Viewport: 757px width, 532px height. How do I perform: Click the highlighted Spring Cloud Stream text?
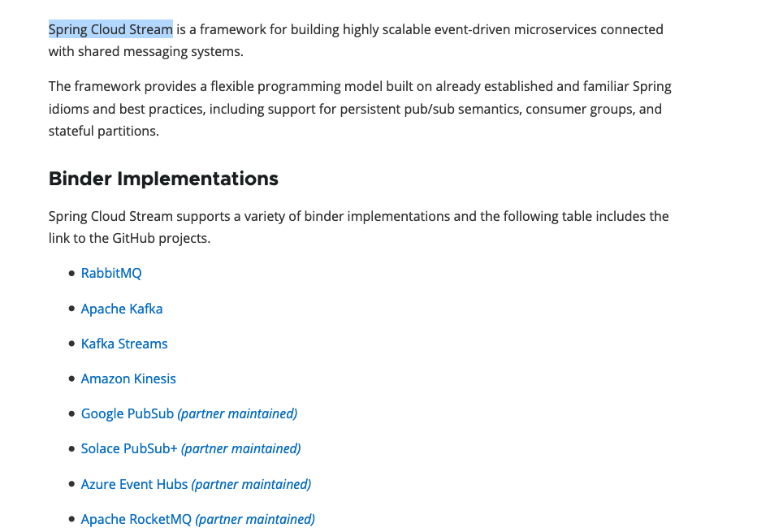click(110, 29)
